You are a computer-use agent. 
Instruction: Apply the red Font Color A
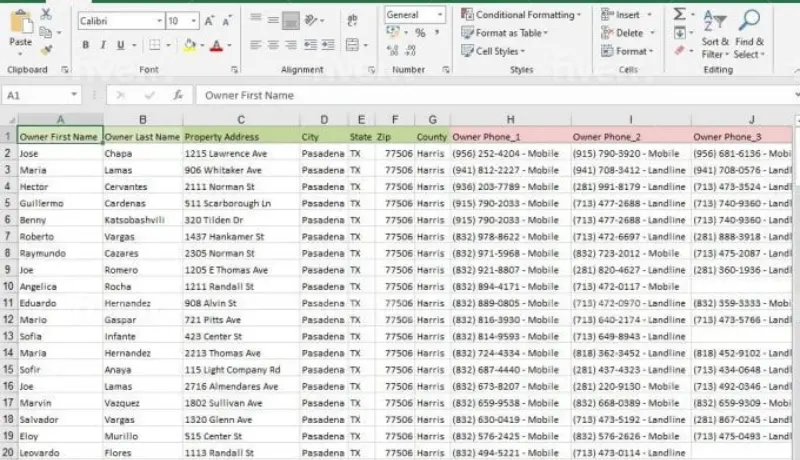click(x=216, y=45)
